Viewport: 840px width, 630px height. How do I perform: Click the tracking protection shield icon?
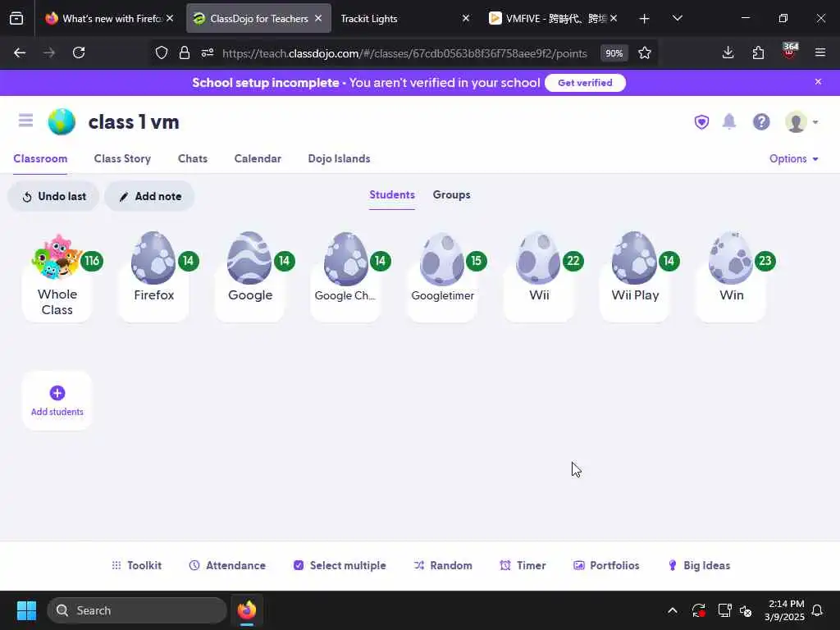[x=162, y=52]
